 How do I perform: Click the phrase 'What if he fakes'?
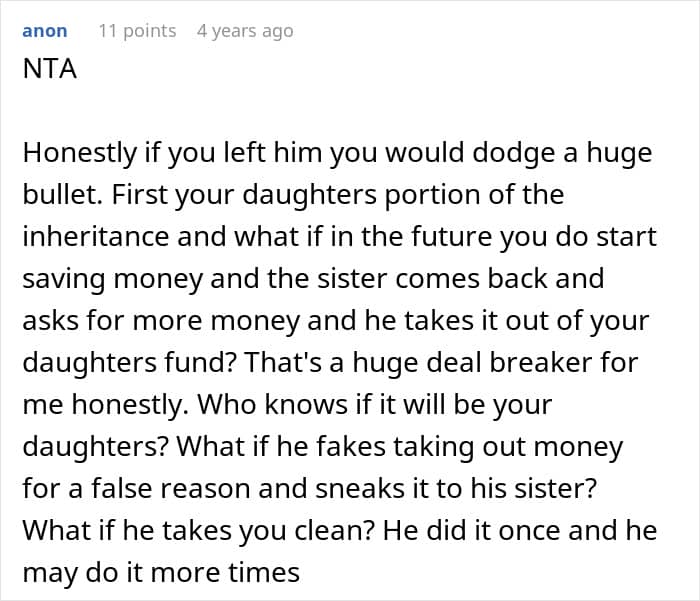[x=281, y=447]
